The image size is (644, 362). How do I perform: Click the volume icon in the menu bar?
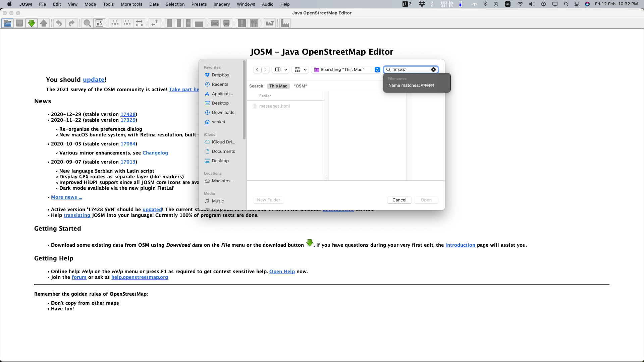pyautogui.click(x=532, y=4)
